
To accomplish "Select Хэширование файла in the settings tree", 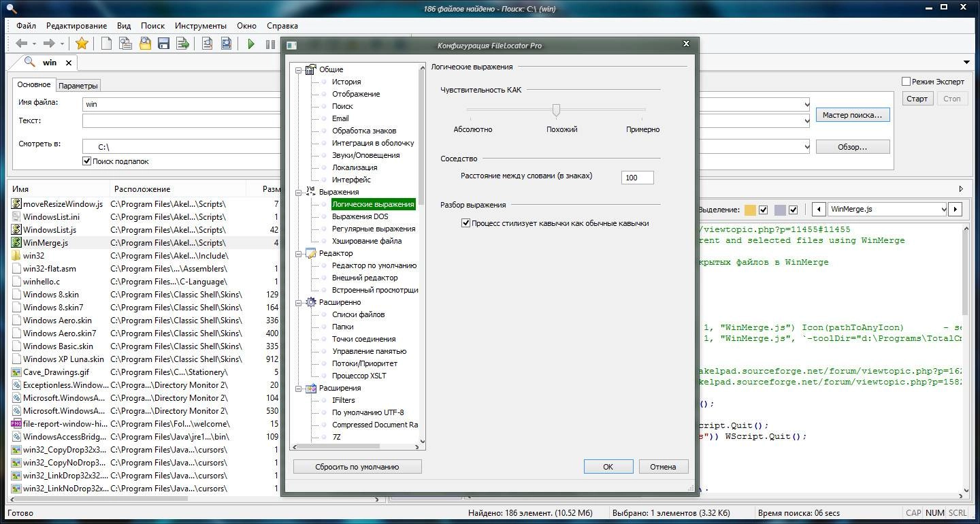I will tap(367, 241).
